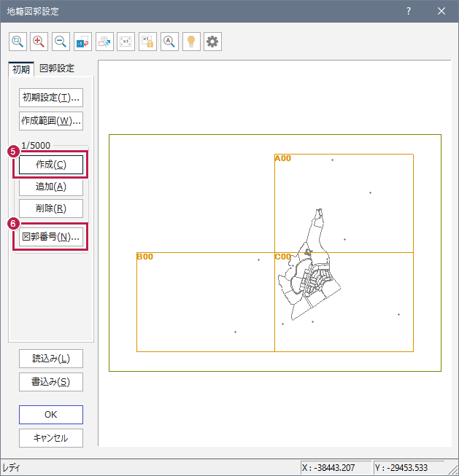The width and height of the screenshot is (459, 476).
Task: Click the x1 actual-scale display icon
Action: tap(126, 42)
